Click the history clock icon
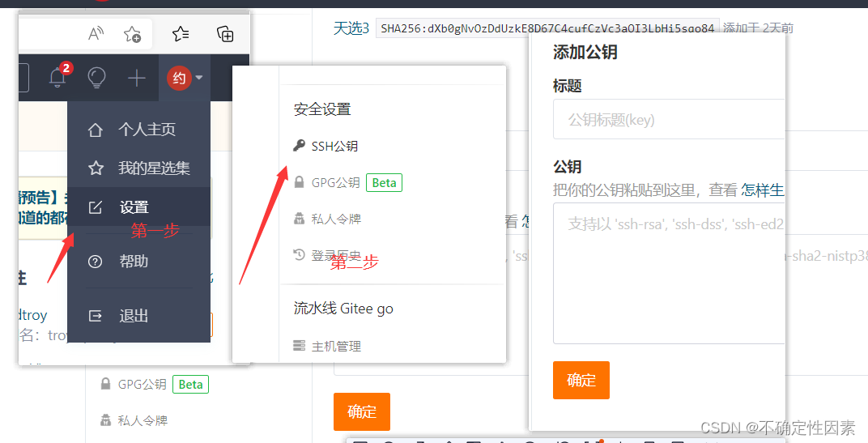This screenshot has width=868, height=443. (x=299, y=255)
